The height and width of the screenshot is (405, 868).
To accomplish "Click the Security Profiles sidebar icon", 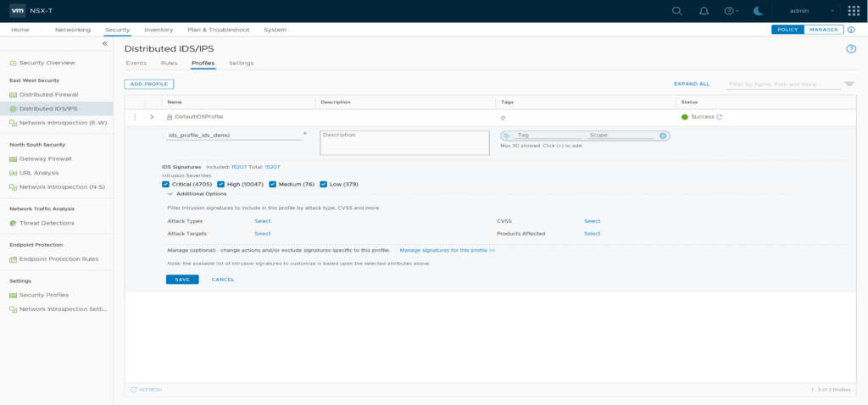I will point(14,295).
